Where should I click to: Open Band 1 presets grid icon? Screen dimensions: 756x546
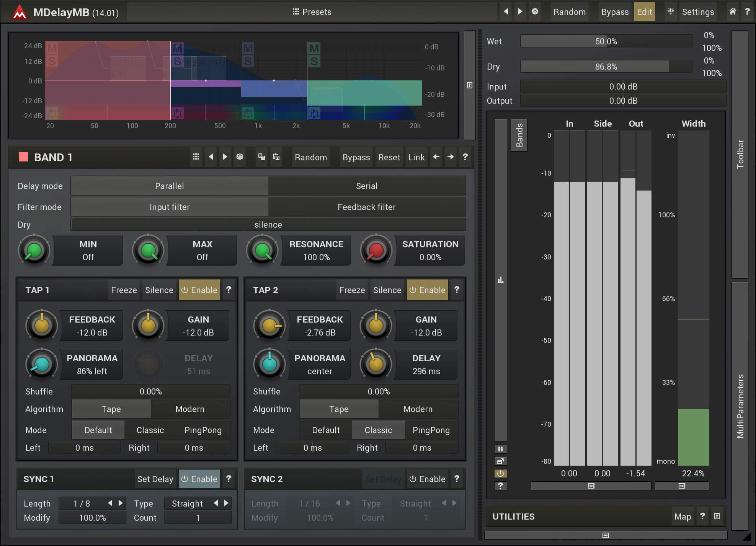point(196,157)
